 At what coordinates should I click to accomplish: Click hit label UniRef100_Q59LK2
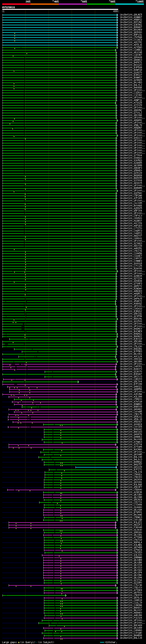pos(131,417)
